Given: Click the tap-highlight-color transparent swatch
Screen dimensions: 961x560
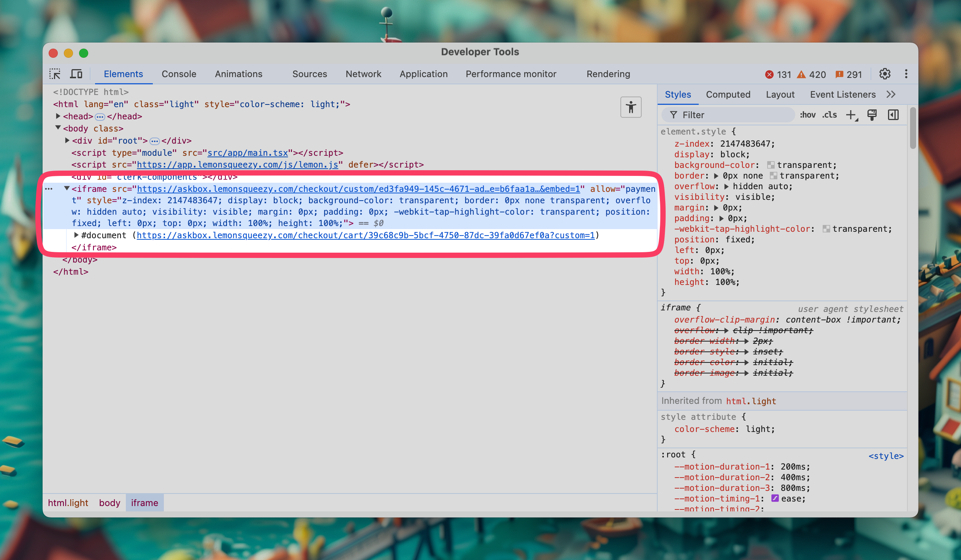Looking at the screenshot, I should pos(826,229).
